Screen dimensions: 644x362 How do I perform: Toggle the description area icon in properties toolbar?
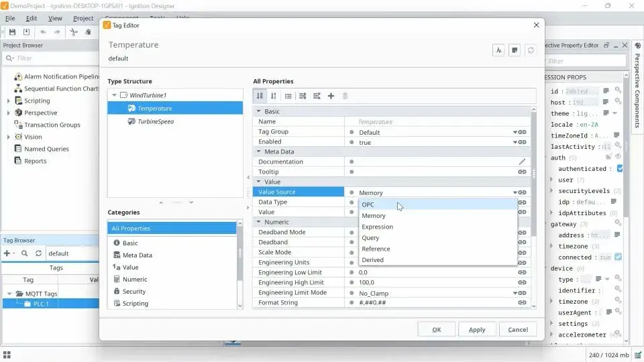pyautogui.click(x=288, y=96)
